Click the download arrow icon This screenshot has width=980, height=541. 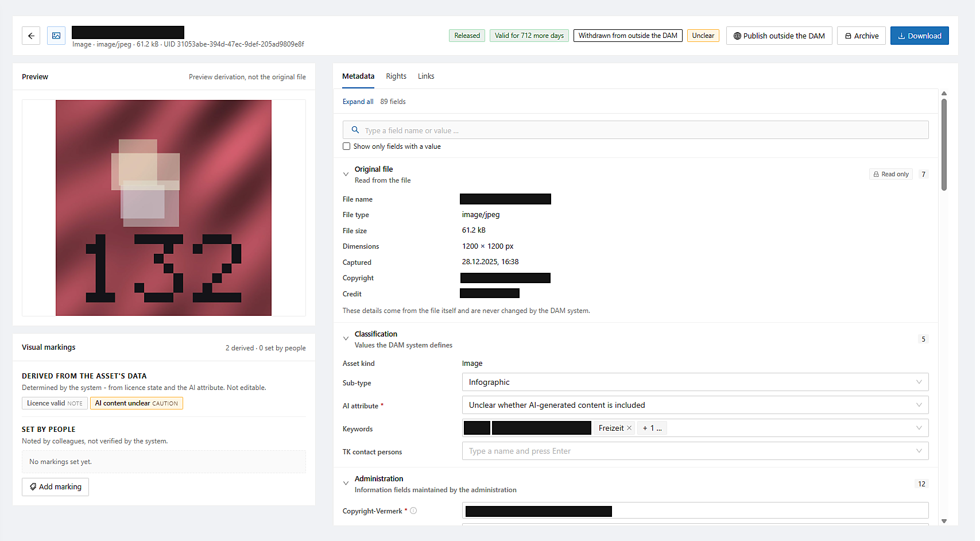click(x=902, y=36)
